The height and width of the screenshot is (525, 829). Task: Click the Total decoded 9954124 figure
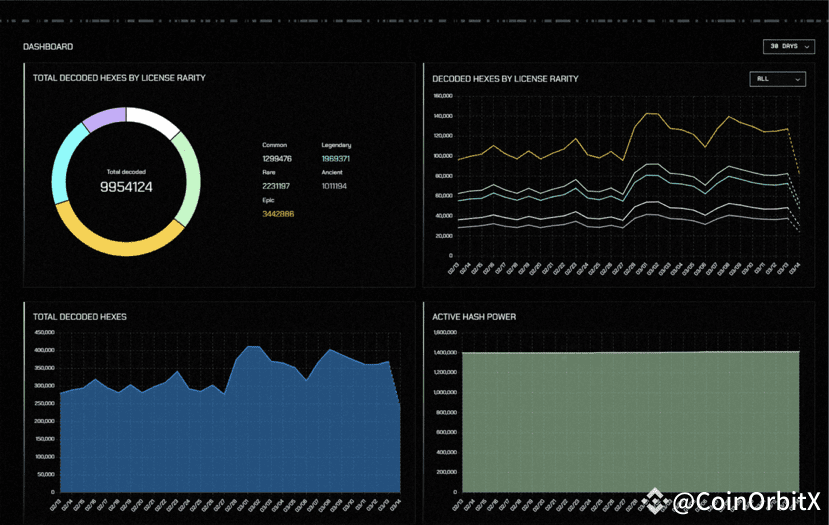click(126, 187)
